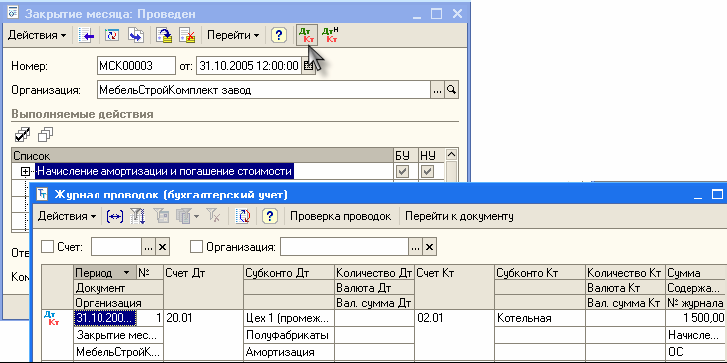
Task: Click the scroll-up arrow of actions list
Action: click(452, 155)
